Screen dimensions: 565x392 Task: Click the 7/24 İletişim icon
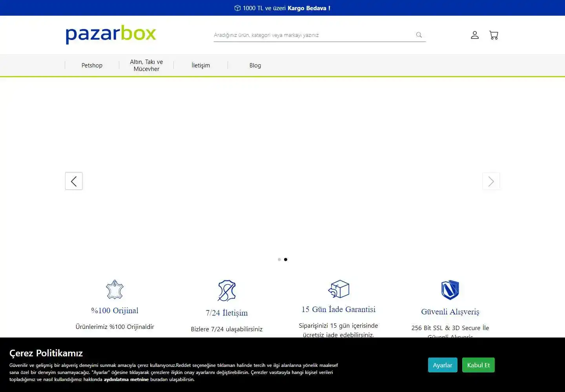227,291
